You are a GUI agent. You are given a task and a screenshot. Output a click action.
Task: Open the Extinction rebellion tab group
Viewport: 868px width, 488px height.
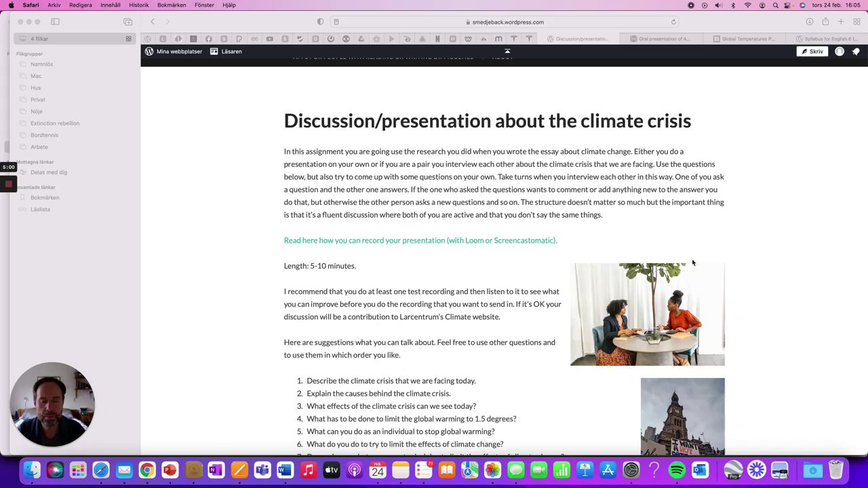coord(55,123)
